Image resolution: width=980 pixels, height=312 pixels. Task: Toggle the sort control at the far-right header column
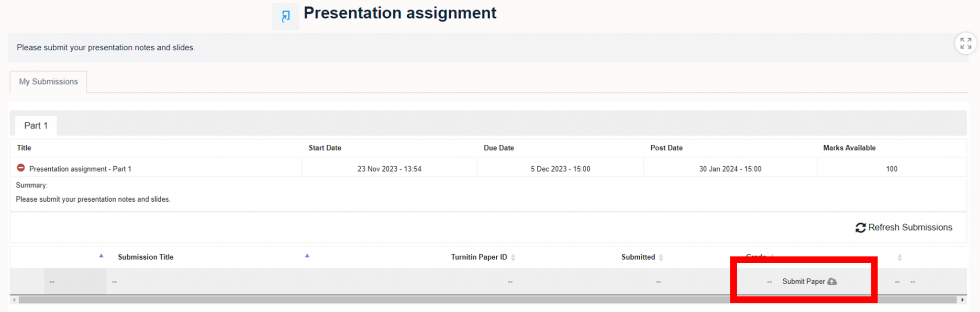[x=901, y=257]
